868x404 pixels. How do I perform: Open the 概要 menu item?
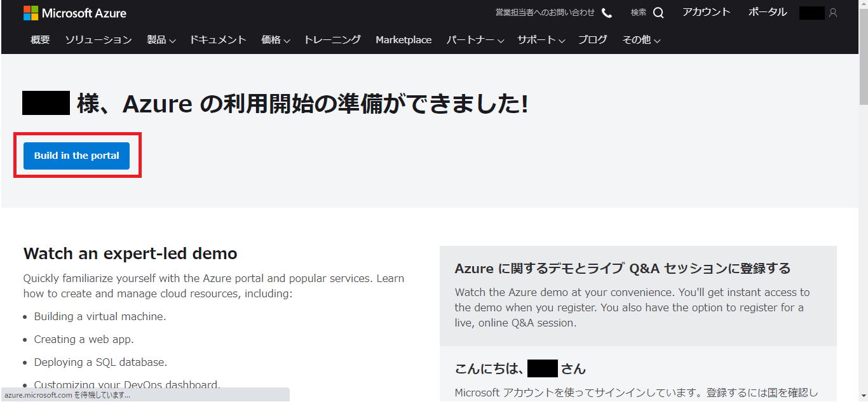click(x=40, y=39)
